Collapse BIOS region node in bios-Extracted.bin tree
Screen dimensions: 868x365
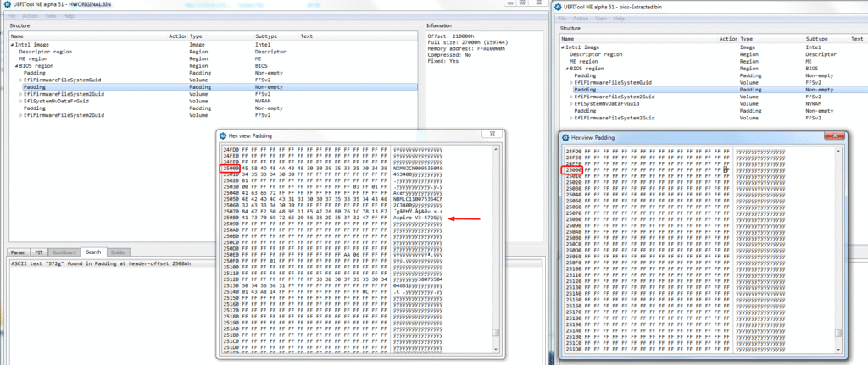(x=566, y=69)
